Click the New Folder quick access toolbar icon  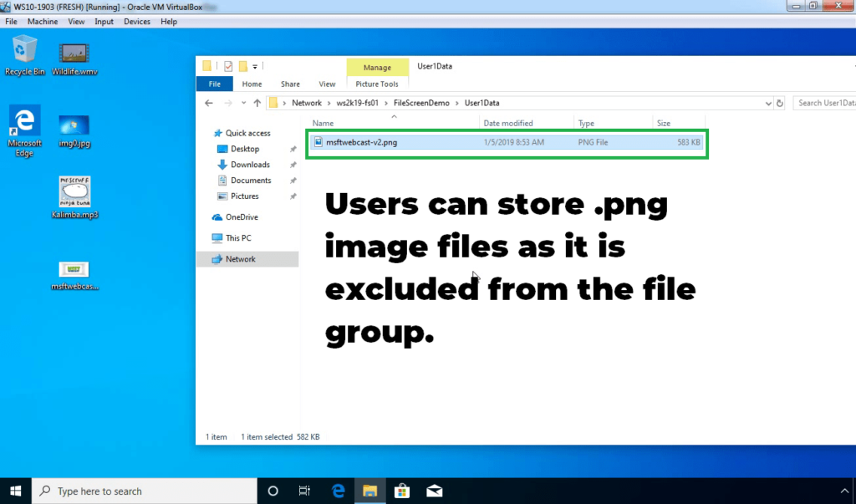pyautogui.click(x=243, y=66)
